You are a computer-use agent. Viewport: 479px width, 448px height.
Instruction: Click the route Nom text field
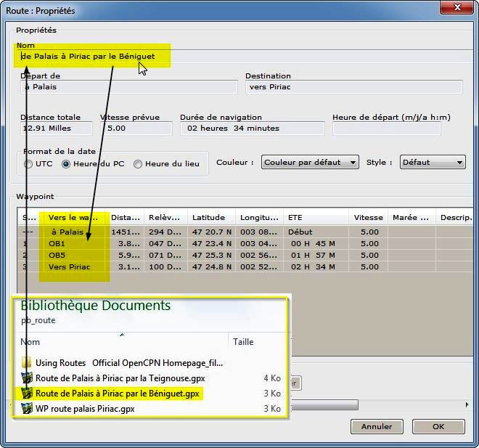239,56
